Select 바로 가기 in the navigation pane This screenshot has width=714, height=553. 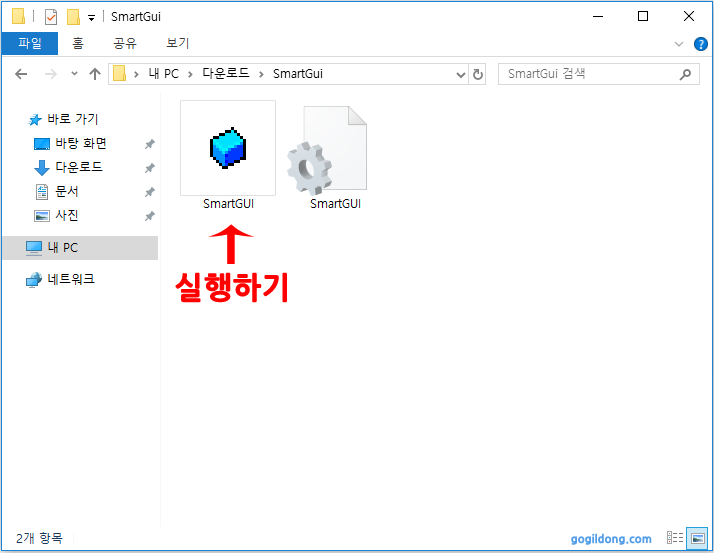(x=64, y=119)
